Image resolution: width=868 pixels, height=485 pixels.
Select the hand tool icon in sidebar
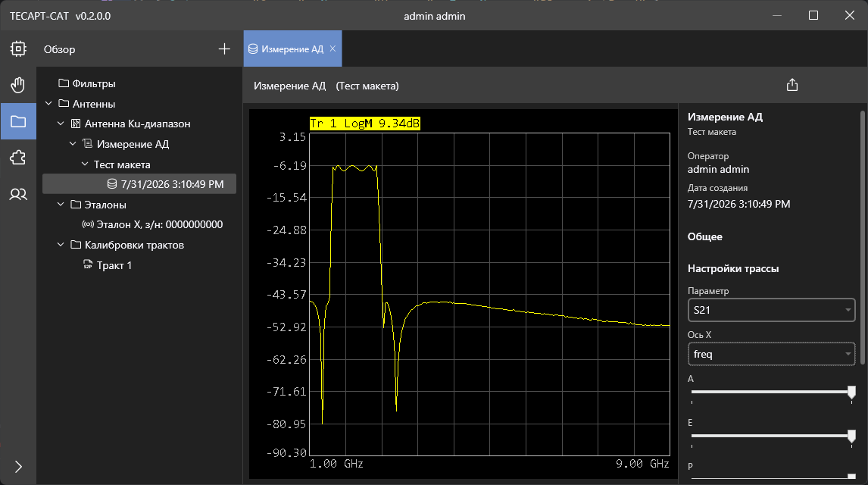(x=18, y=86)
